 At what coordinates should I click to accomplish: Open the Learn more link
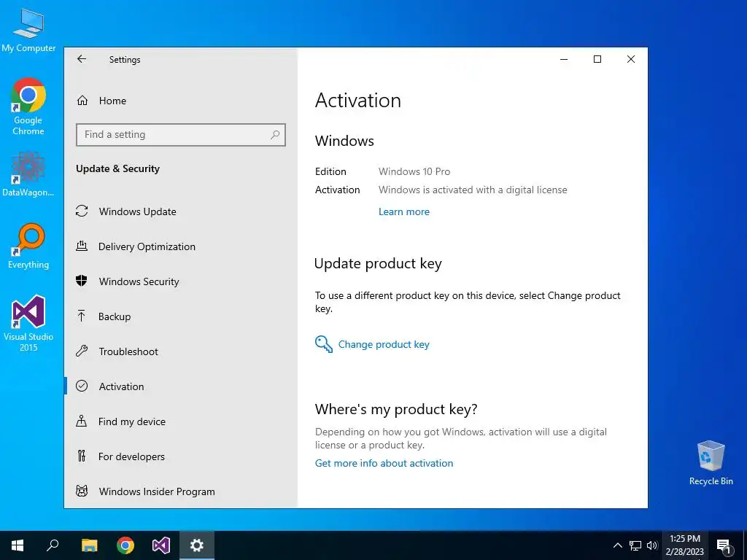coord(404,212)
